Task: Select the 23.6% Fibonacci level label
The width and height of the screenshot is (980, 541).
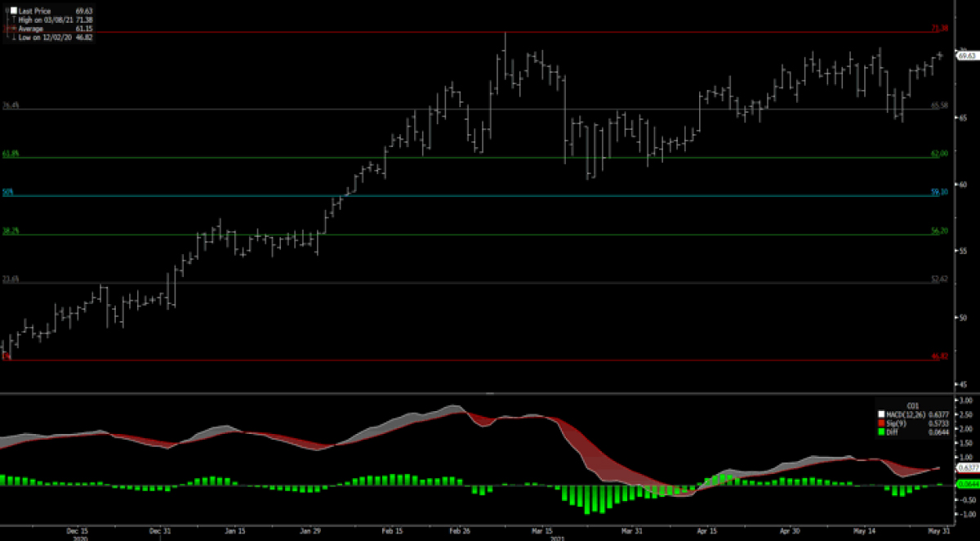Action: [x=11, y=279]
